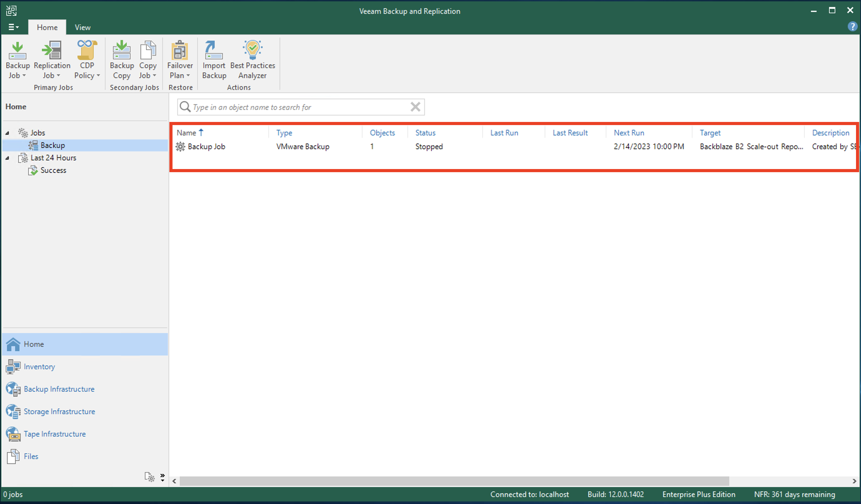The height and width of the screenshot is (504, 861).
Task: Open the Backup Job ribbon button
Action: point(17,60)
